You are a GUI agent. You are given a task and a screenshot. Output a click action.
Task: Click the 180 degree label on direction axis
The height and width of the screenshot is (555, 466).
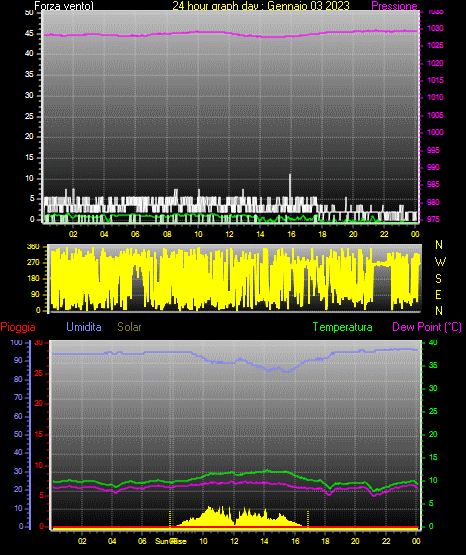[x=33, y=279]
